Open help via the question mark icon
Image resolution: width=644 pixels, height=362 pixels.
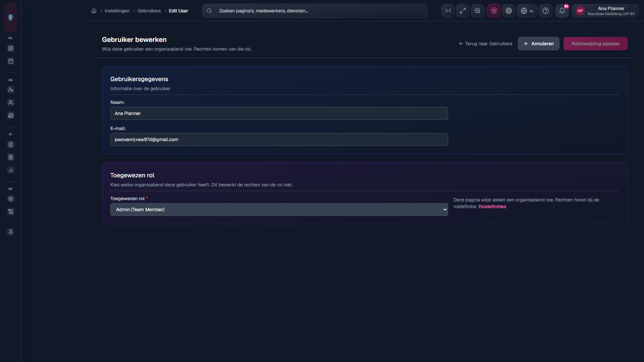[x=546, y=11]
